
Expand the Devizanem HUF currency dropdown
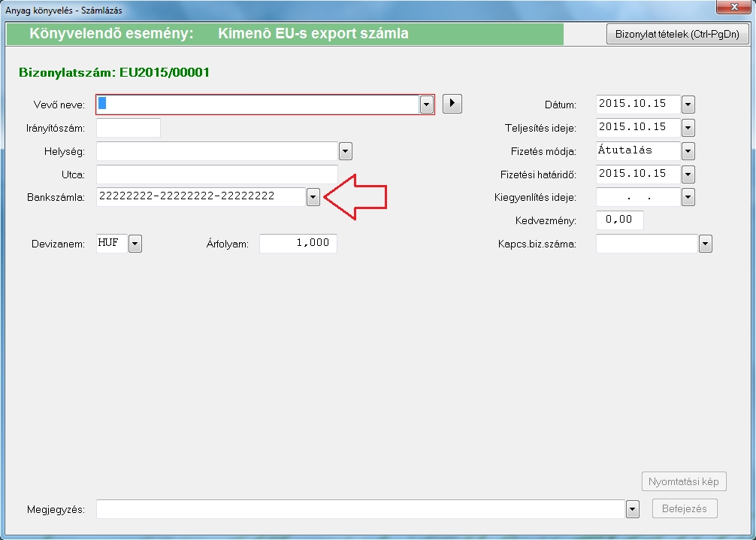coord(135,244)
